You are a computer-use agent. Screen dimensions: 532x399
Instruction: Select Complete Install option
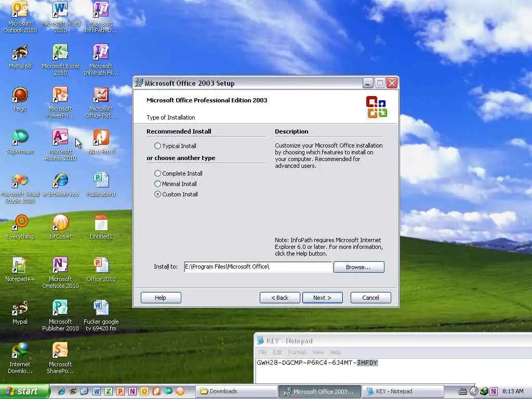click(179, 174)
